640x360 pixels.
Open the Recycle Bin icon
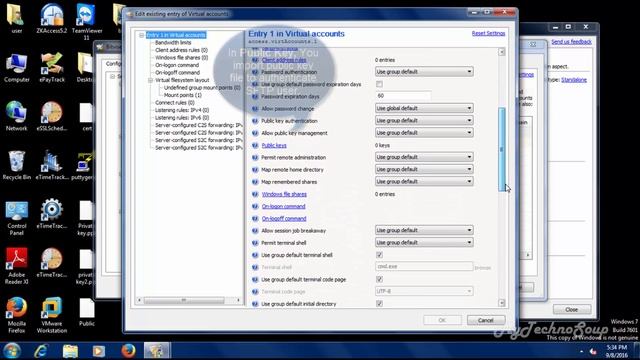17,165
